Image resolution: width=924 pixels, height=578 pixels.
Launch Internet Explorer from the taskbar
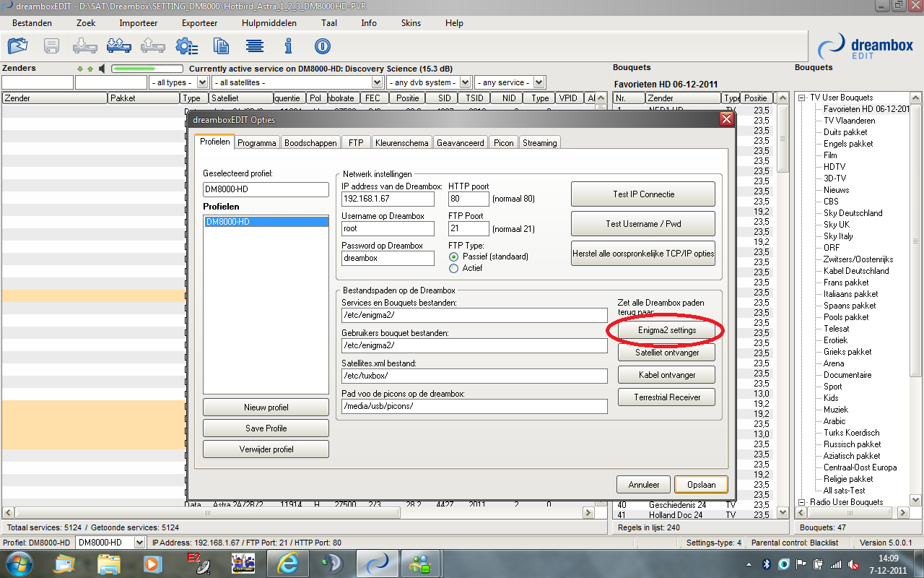tap(288, 563)
